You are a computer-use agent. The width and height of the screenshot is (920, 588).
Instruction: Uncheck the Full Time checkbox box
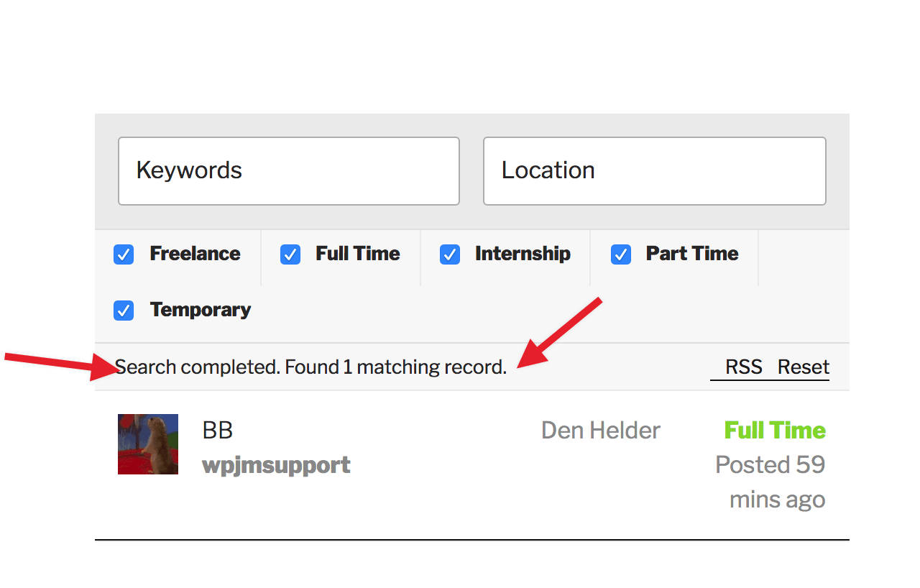pos(290,254)
